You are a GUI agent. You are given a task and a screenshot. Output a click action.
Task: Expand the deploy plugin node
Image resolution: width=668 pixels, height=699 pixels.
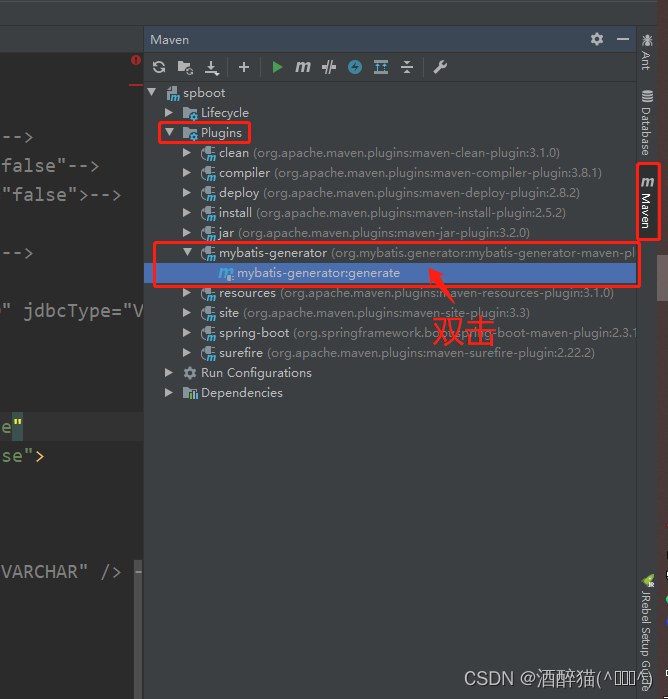click(187, 193)
